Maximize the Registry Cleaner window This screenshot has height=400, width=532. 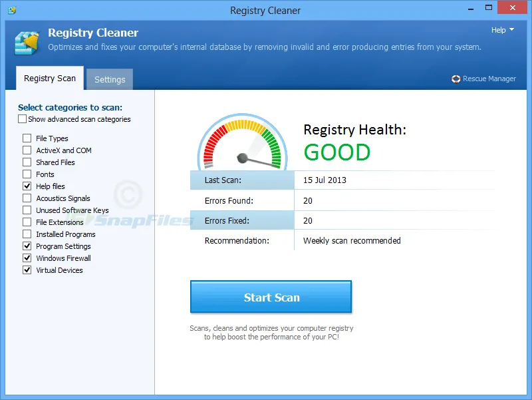pyautogui.click(x=489, y=8)
